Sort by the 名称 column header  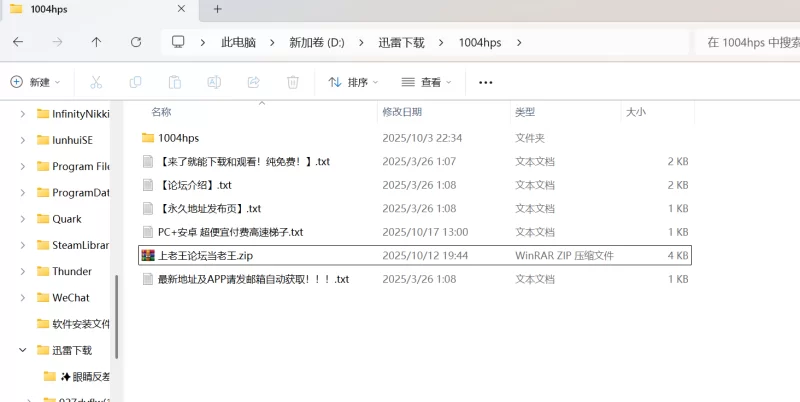click(161, 112)
